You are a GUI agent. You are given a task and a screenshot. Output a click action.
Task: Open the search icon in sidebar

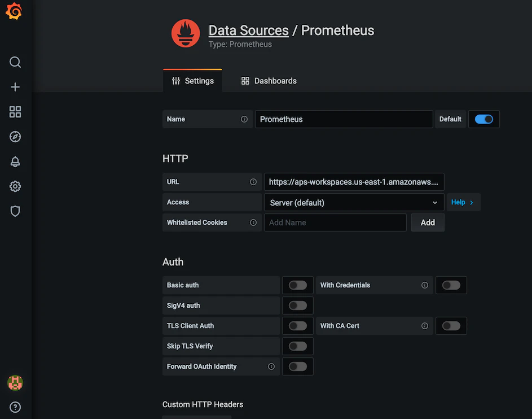pyautogui.click(x=15, y=62)
